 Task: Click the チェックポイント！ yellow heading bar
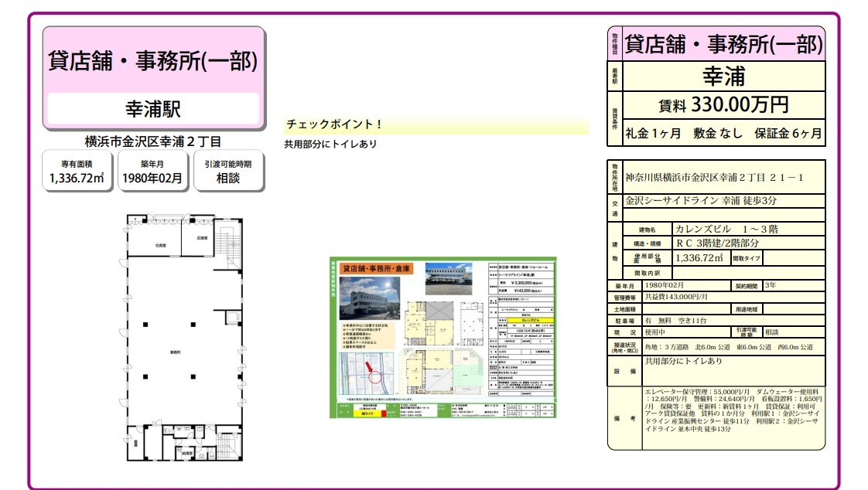point(436,124)
